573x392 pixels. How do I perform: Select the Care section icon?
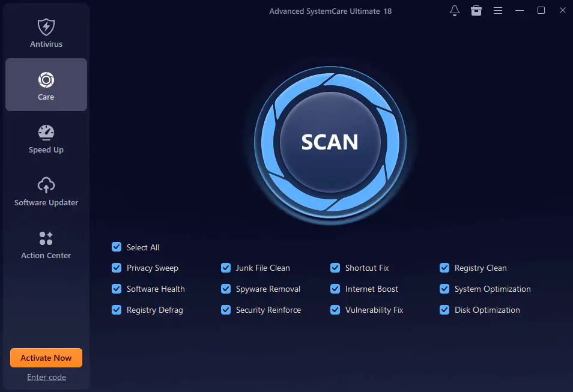(x=46, y=84)
